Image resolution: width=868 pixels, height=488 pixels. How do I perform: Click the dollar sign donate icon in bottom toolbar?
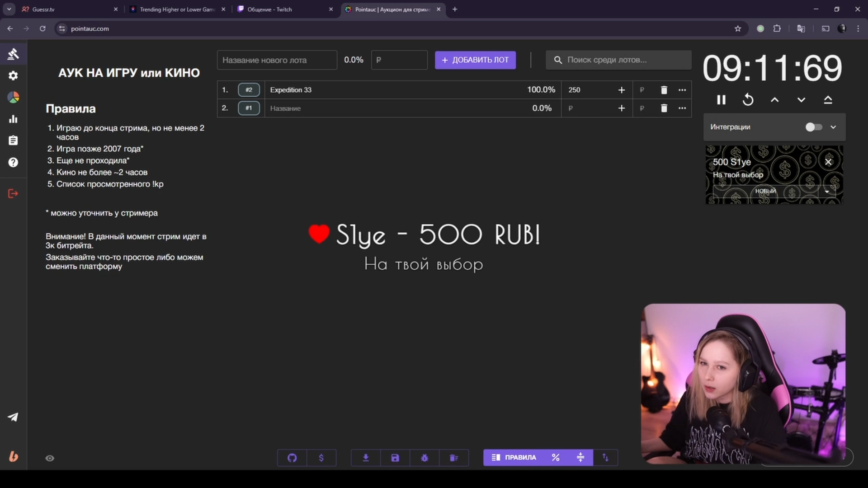(x=321, y=458)
